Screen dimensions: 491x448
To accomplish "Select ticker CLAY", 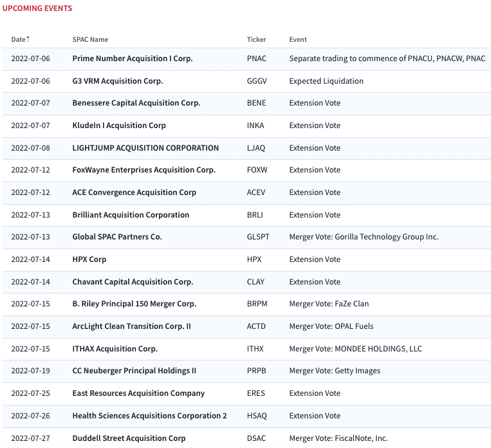I will [255, 282].
